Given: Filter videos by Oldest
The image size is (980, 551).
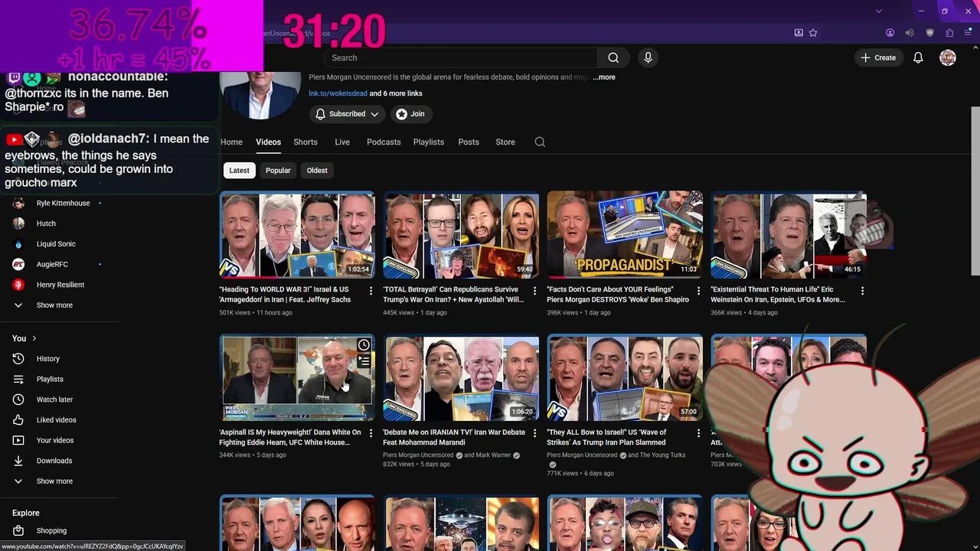Looking at the screenshot, I should coord(317,170).
